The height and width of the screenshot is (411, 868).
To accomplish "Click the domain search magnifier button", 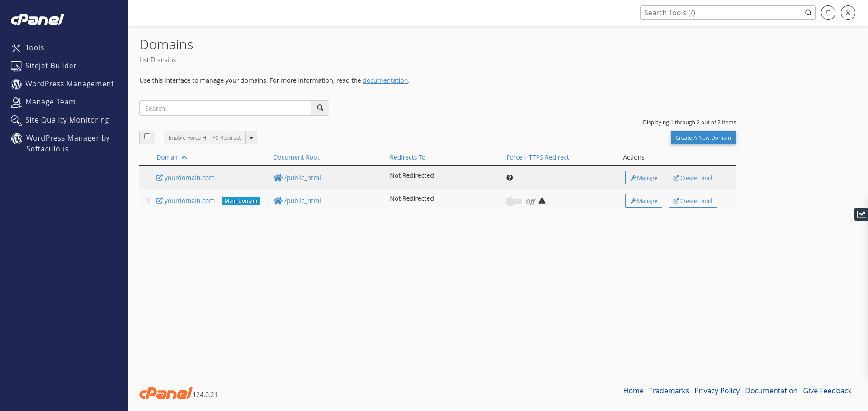I will tap(320, 108).
